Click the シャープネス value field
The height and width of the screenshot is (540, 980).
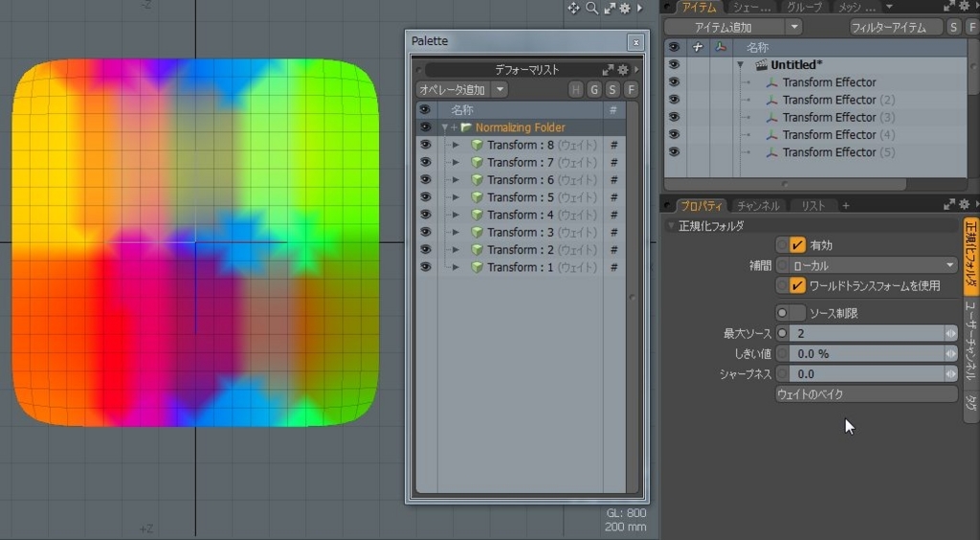click(x=867, y=373)
